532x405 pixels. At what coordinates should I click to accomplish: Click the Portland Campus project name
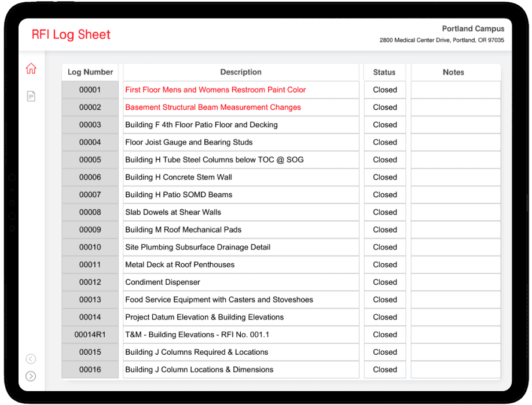click(x=473, y=28)
